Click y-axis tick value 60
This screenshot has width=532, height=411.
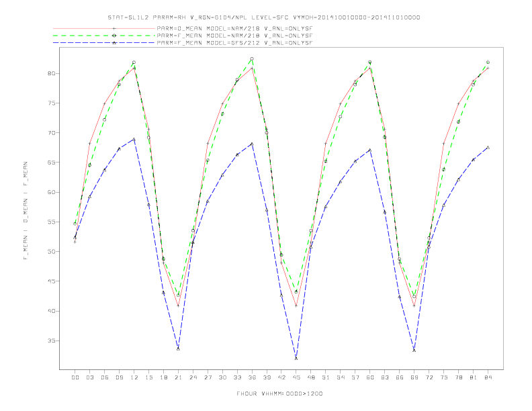(51, 192)
